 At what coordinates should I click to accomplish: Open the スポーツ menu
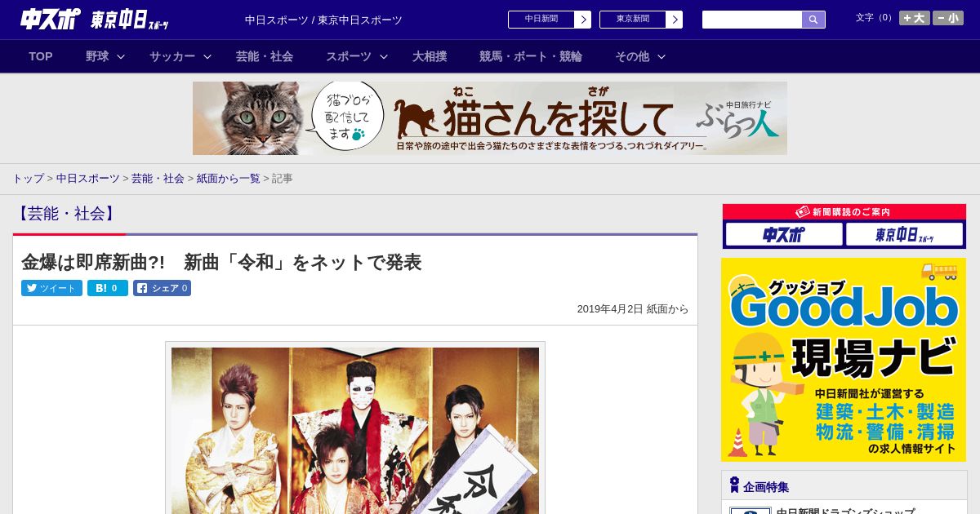click(x=349, y=56)
